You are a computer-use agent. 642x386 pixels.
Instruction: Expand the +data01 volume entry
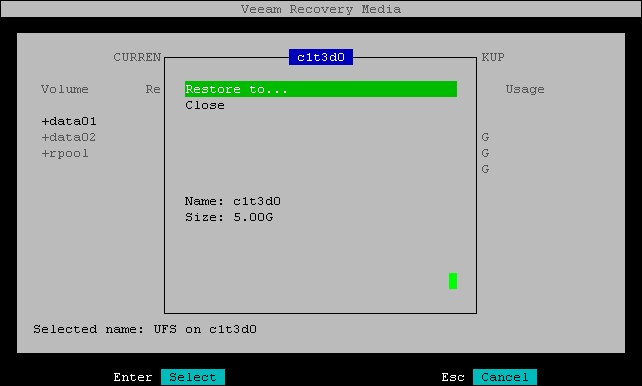pos(69,121)
